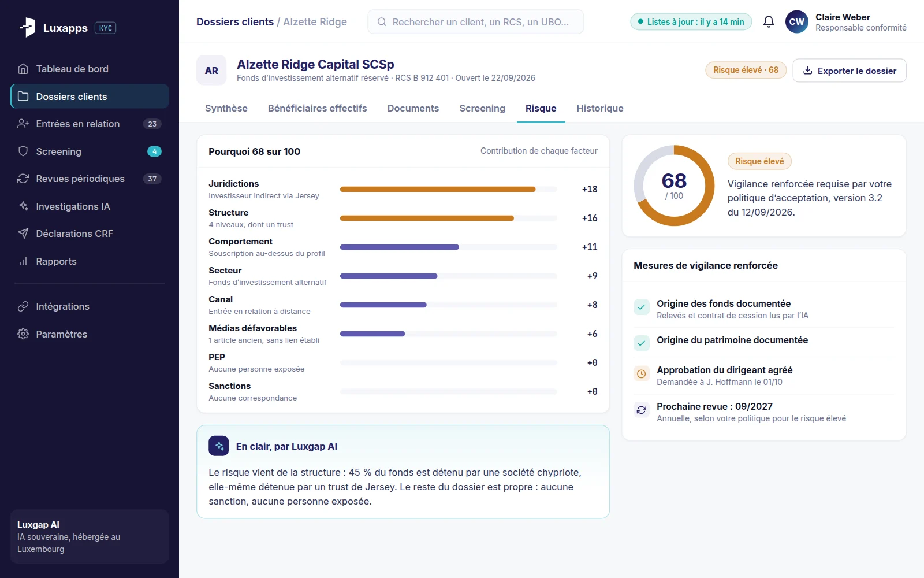Focus the client search field
Viewport: 924px width, 578px height.
[x=476, y=22]
